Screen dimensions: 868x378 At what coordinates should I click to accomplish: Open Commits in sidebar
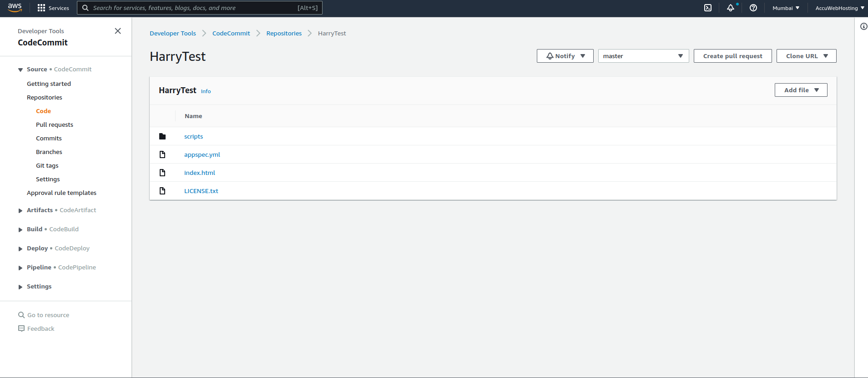49,138
